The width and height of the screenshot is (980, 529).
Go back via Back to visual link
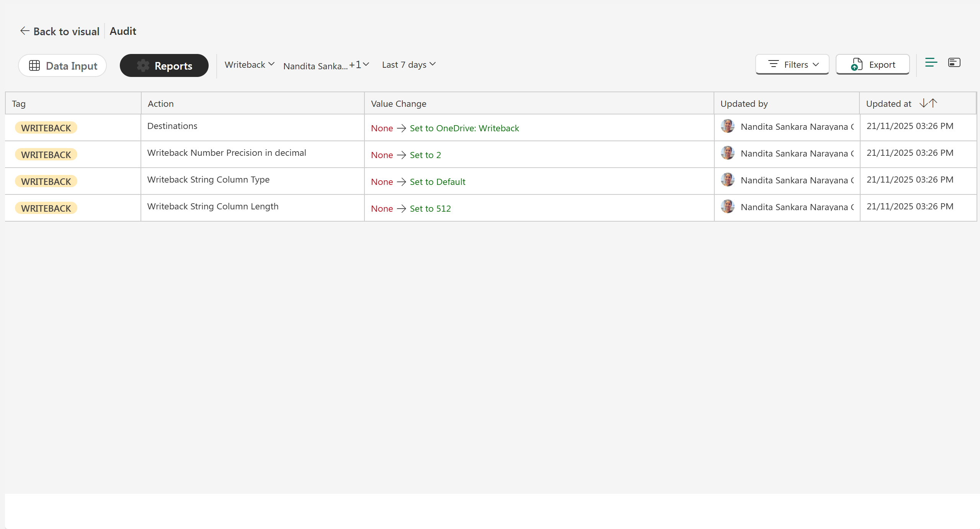(66, 31)
